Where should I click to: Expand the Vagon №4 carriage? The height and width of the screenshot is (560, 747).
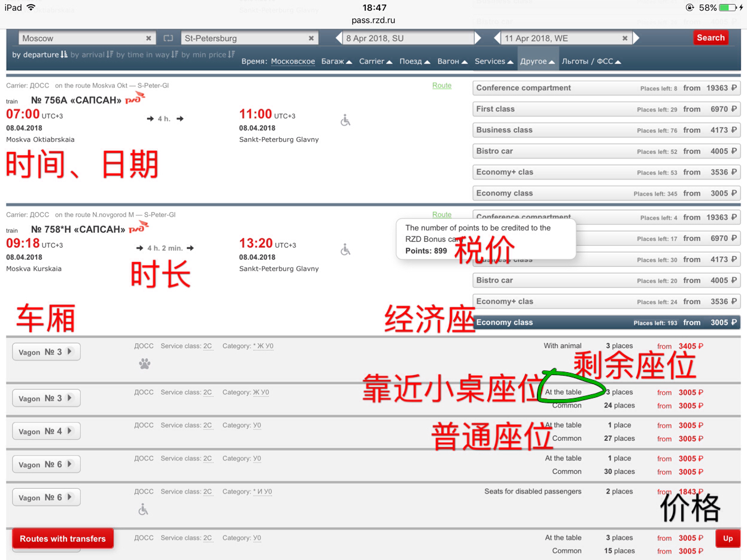click(x=46, y=431)
